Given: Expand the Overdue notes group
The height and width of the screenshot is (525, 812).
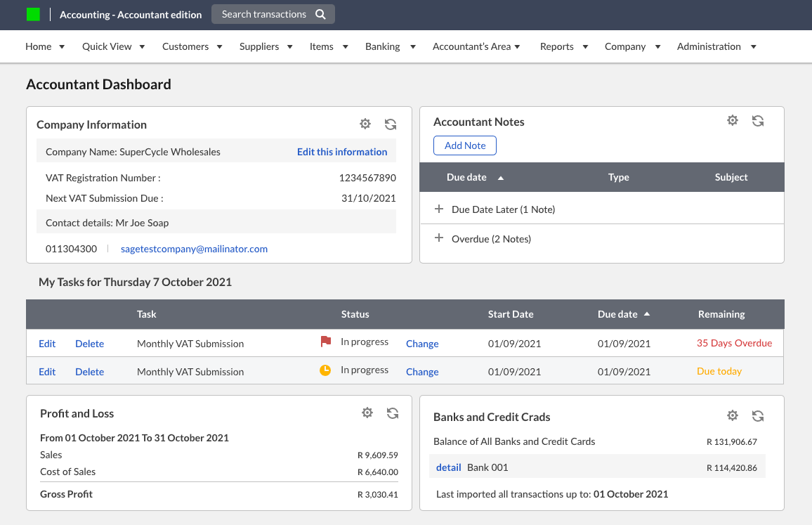Looking at the screenshot, I should (x=438, y=239).
